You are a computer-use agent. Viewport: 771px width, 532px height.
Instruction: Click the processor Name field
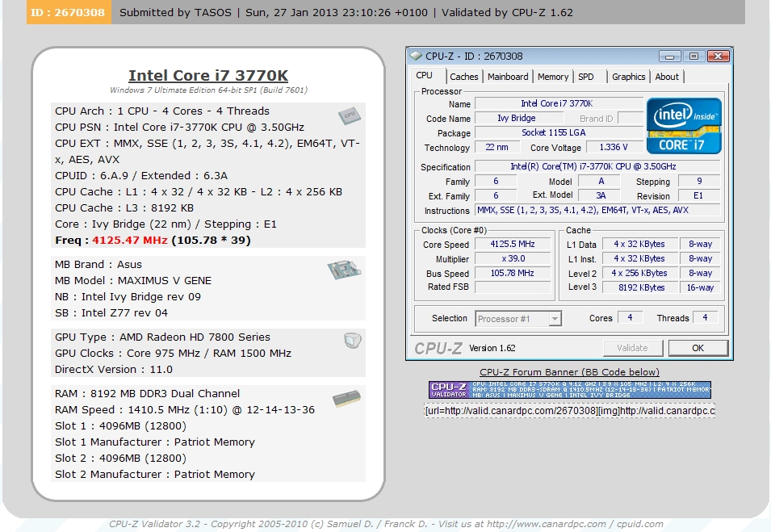pyautogui.click(x=559, y=104)
